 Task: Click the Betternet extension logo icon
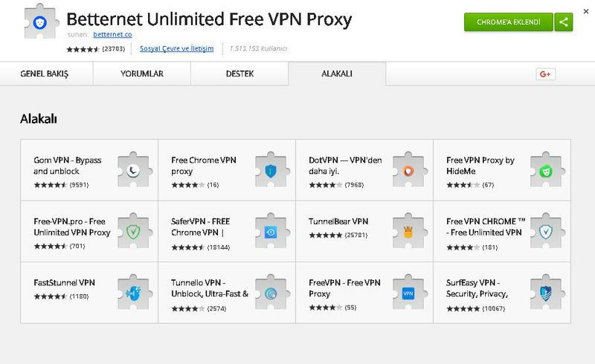[40, 22]
